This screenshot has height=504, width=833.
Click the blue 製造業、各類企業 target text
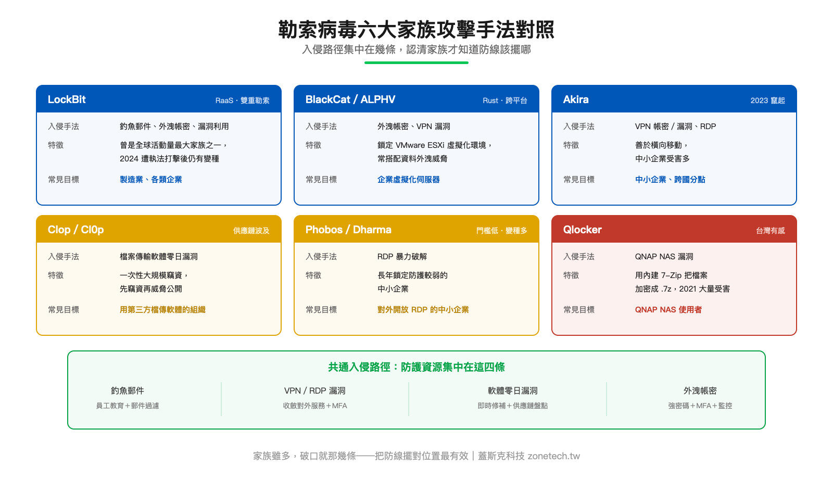tap(150, 180)
